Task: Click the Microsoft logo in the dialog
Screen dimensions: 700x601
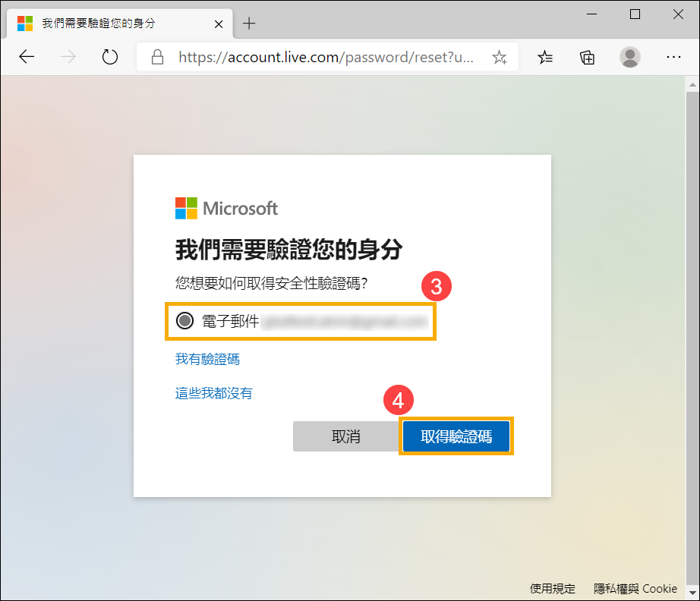Action: (x=226, y=209)
